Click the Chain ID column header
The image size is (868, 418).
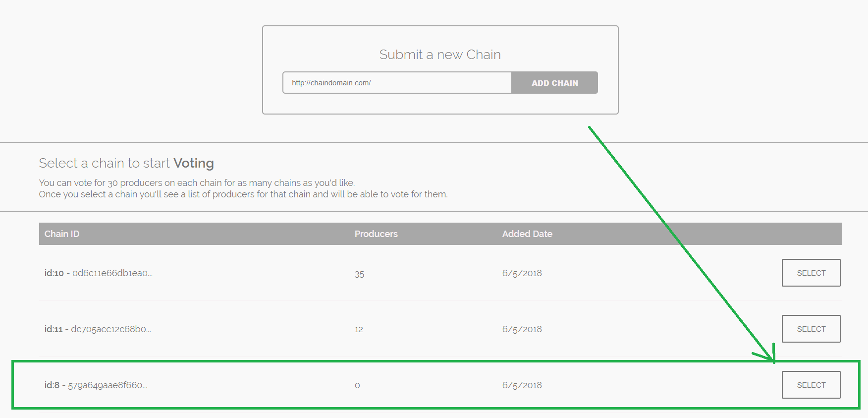(62, 234)
